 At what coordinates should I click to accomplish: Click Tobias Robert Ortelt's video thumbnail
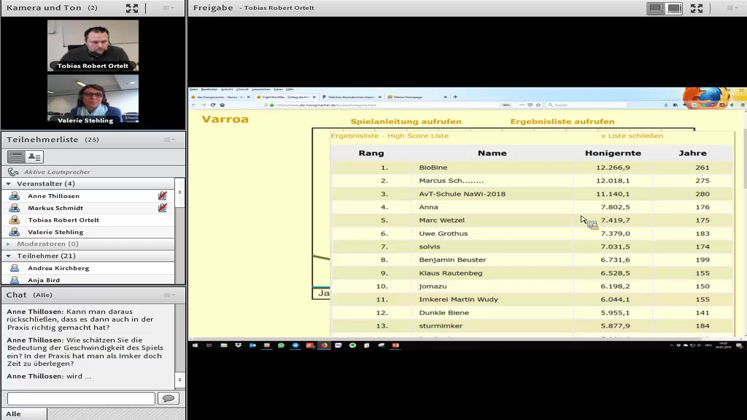pyautogui.click(x=92, y=45)
